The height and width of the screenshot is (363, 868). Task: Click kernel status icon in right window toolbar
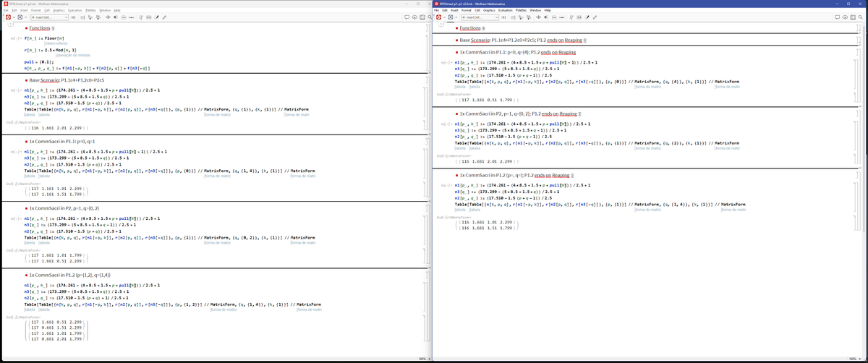click(x=451, y=17)
